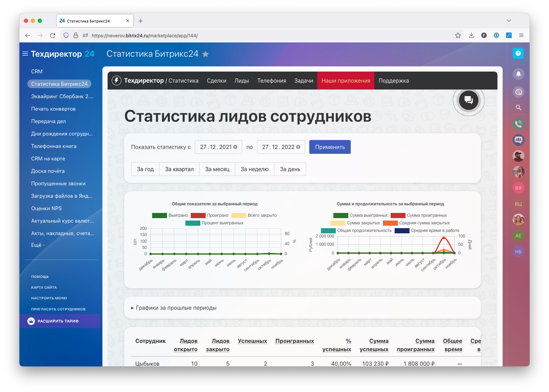Apply the date range with Применить
The image size is (549, 392).
coord(330,147)
